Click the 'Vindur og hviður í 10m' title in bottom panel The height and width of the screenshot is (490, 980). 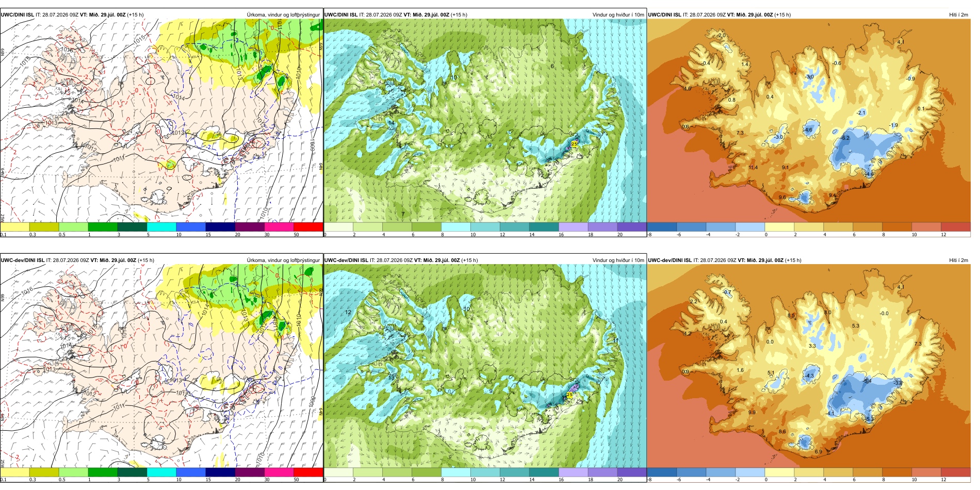tap(618, 260)
